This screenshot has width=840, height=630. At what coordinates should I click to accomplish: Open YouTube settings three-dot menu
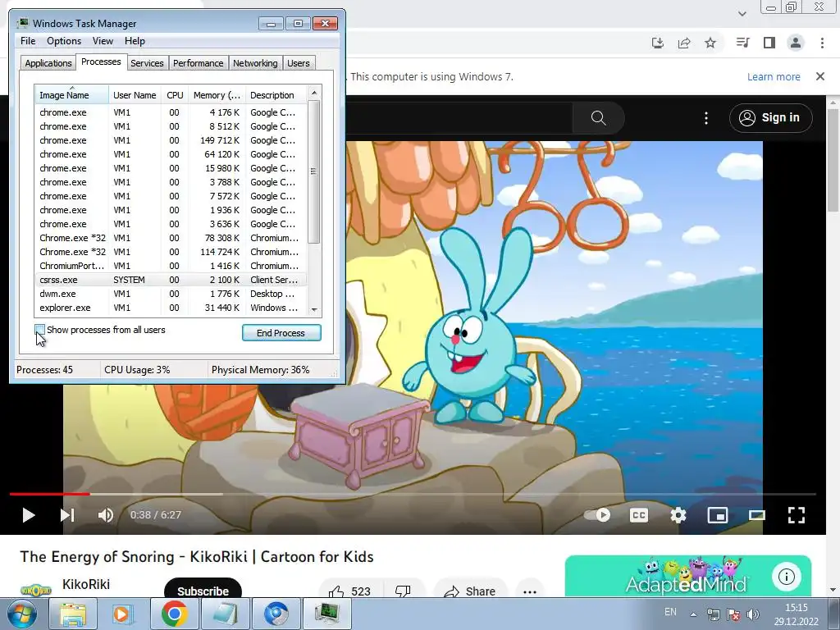tap(706, 118)
